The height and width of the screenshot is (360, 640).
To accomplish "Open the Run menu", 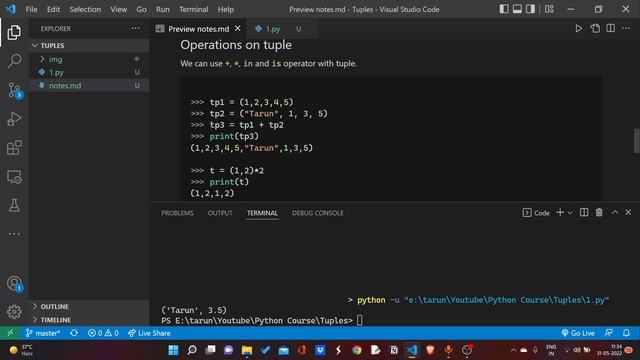I will click(162, 9).
